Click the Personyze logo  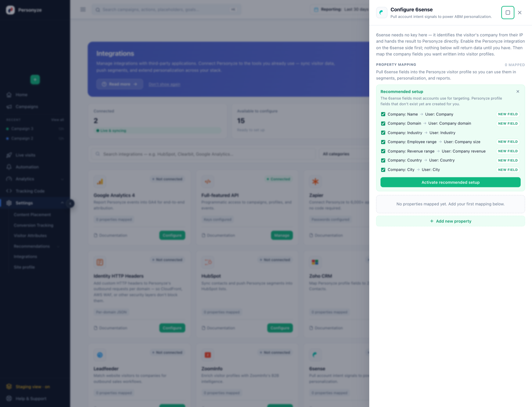point(10,10)
